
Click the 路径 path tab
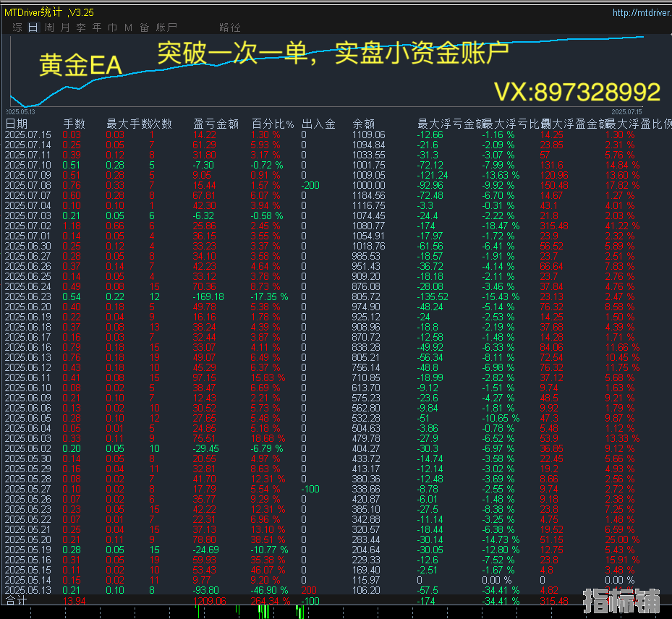point(230,27)
